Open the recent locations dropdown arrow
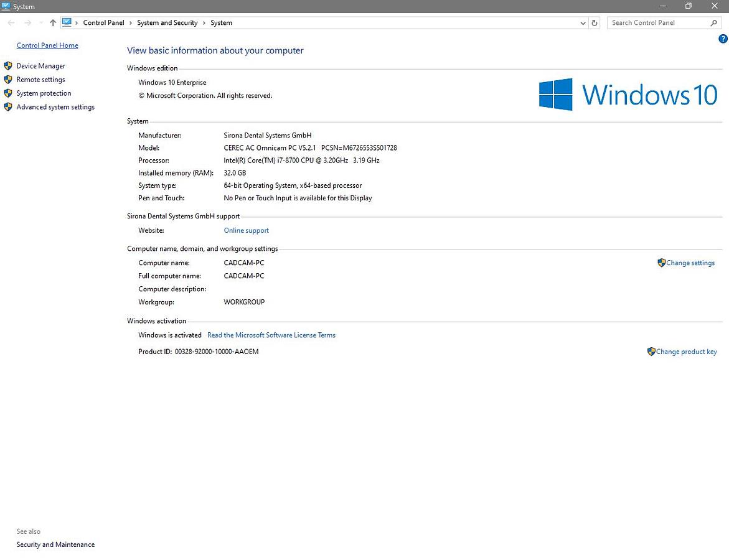 tap(41, 23)
